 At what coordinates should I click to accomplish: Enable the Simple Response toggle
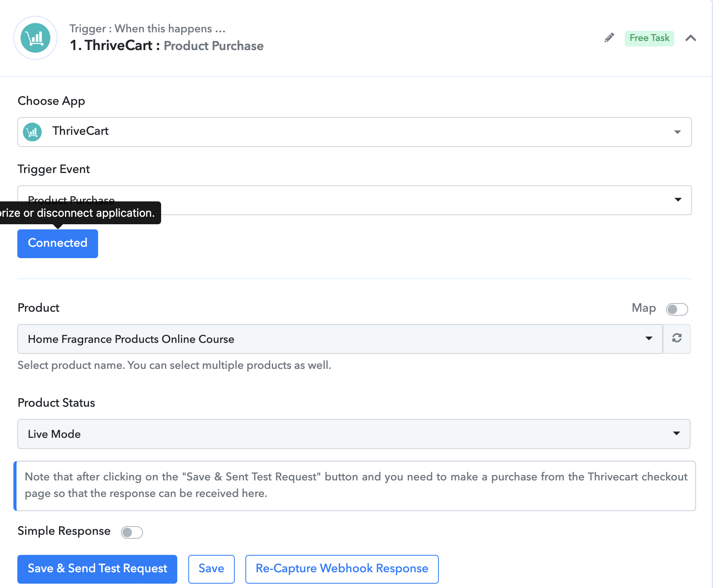[x=132, y=532]
